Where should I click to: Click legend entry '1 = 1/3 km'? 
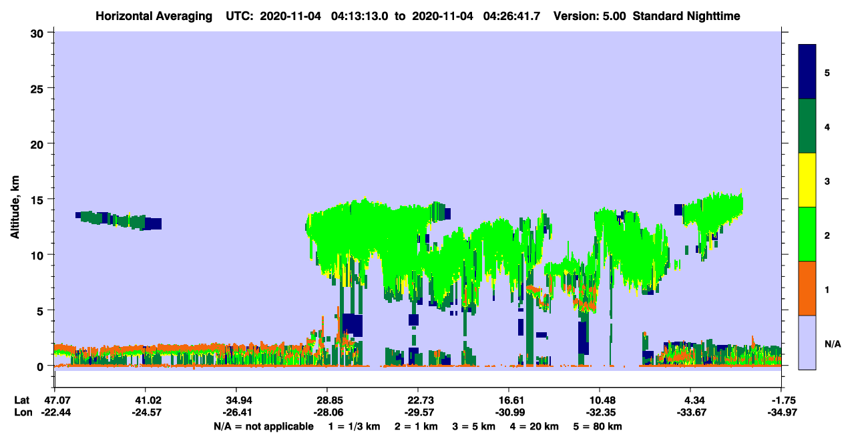click(355, 426)
